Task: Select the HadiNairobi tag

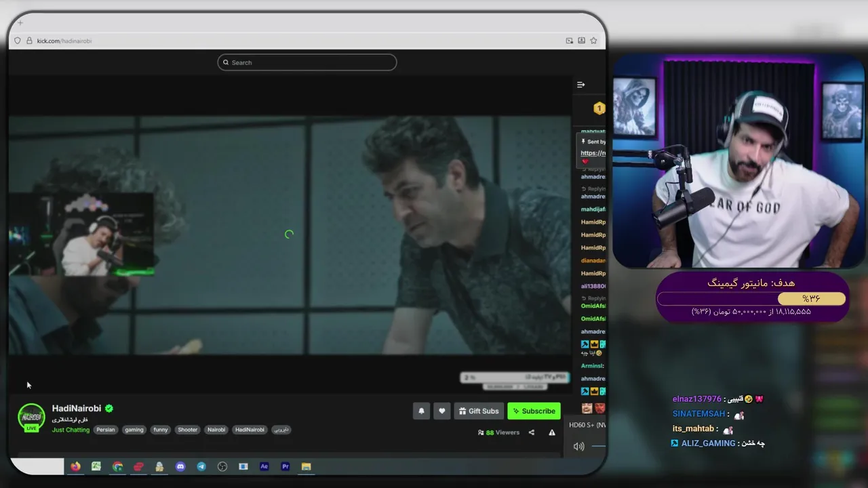Action: (250, 430)
